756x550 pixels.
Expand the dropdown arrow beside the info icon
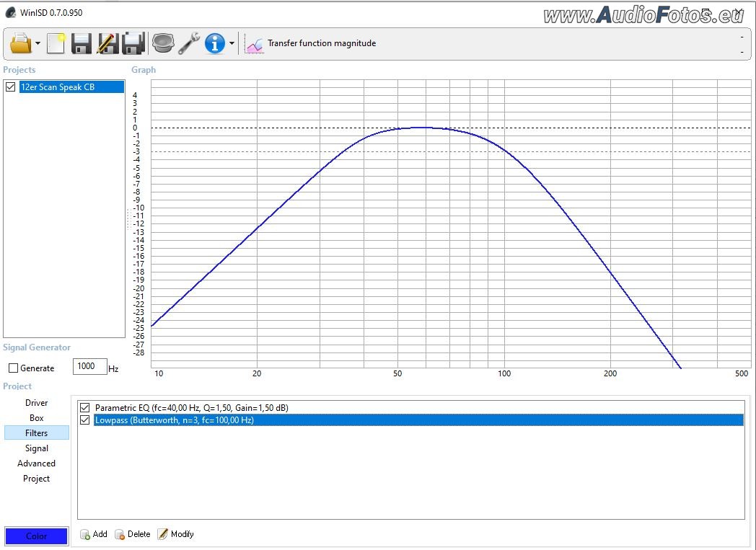click(x=232, y=43)
